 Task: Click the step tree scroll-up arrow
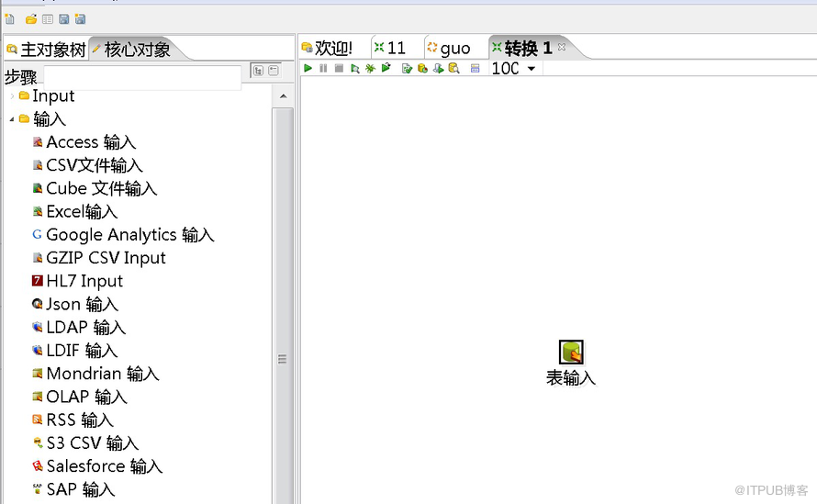coord(283,95)
